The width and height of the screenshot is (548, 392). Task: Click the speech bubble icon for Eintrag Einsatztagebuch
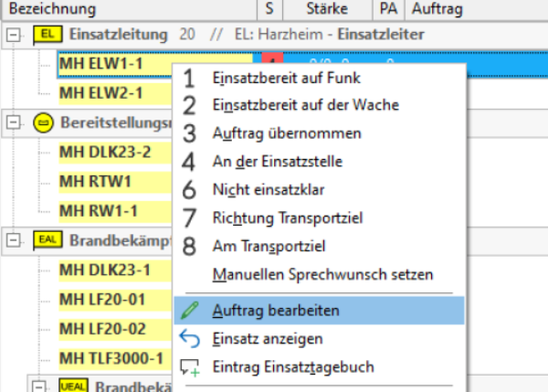pos(189,367)
